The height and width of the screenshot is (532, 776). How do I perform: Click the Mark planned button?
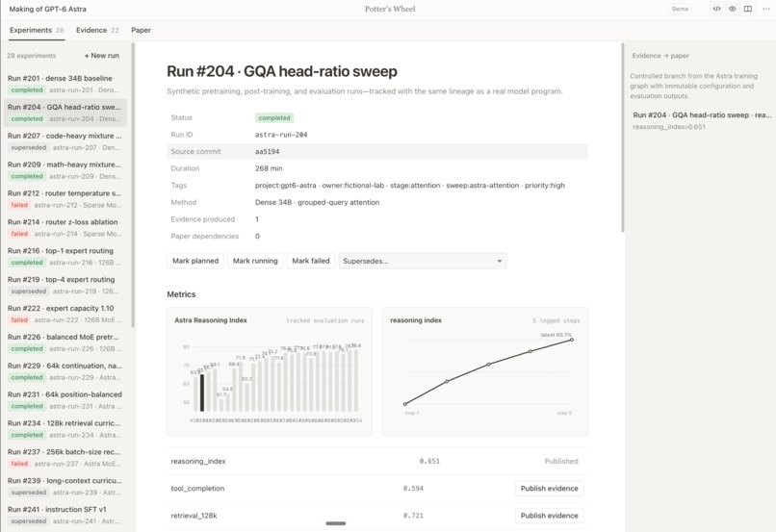pyautogui.click(x=195, y=261)
